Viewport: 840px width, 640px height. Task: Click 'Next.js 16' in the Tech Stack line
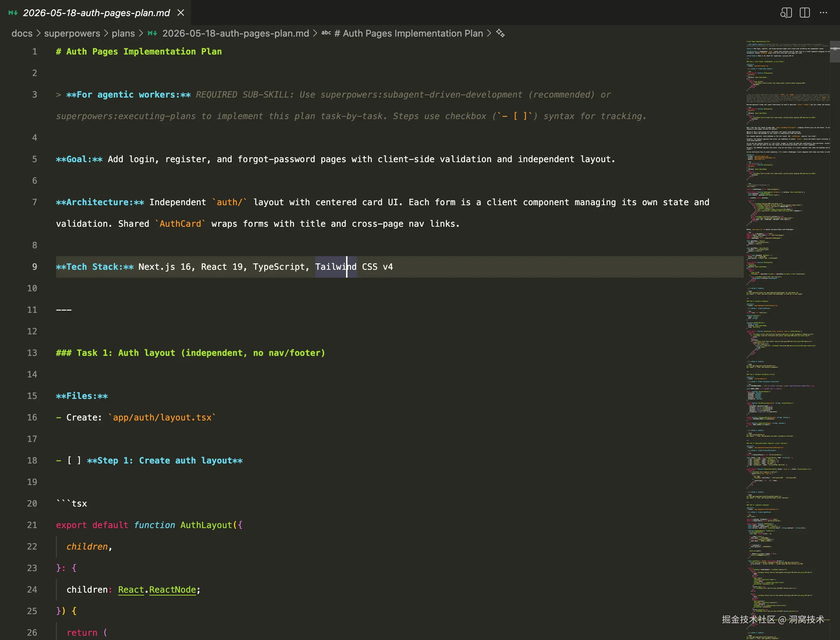[x=164, y=267]
